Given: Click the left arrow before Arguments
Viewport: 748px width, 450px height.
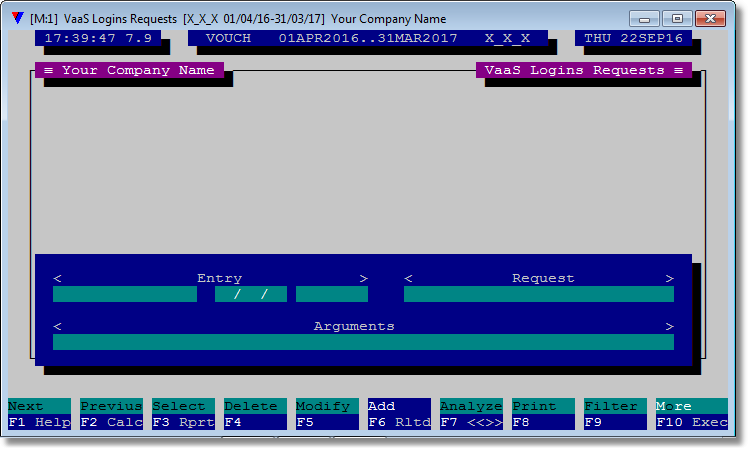Looking at the screenshot, I should 57,326.
